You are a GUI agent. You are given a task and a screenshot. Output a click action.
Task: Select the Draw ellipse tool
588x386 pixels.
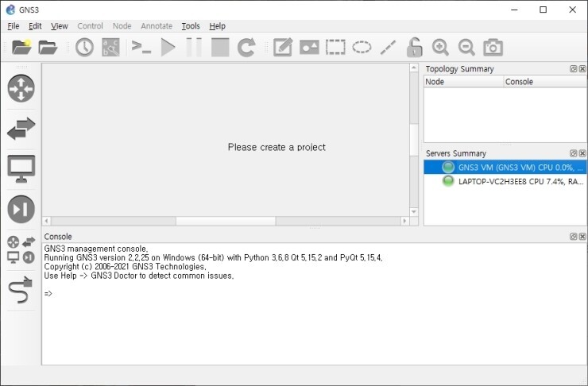362,48
